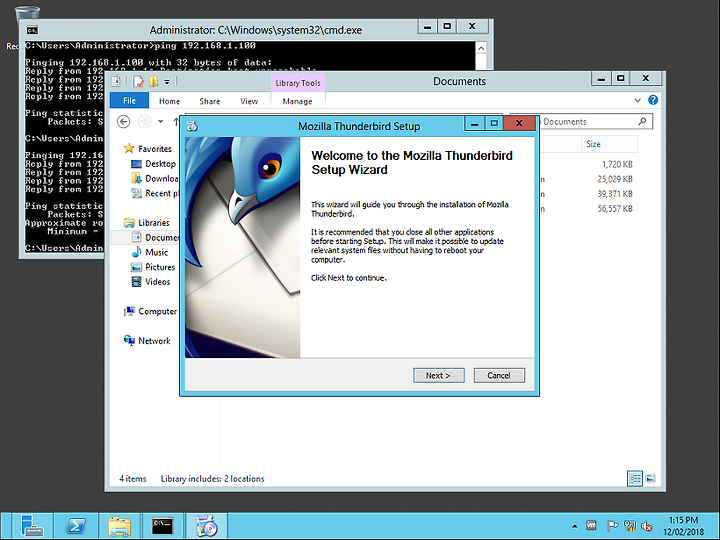Select Music library in navigation pane
Image resolution: width=720 pixels, height=540 pixels.
pos(150,252)
